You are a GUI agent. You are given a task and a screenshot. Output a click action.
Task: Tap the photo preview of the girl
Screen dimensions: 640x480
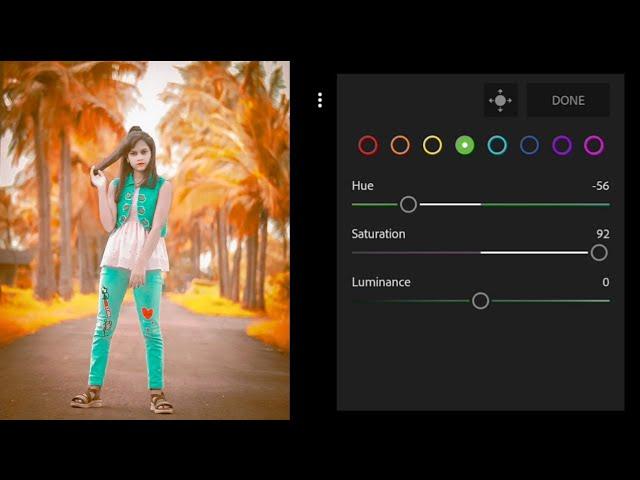pos(145,240)
